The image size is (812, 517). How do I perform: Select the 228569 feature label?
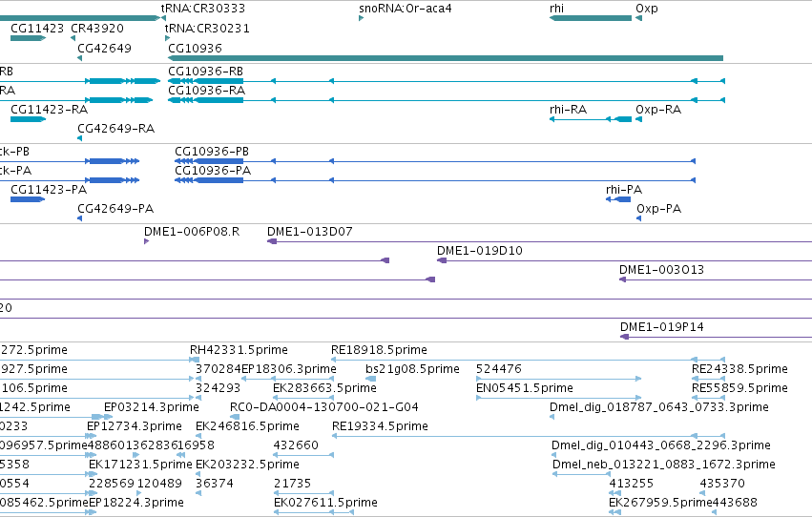point(111,484)
